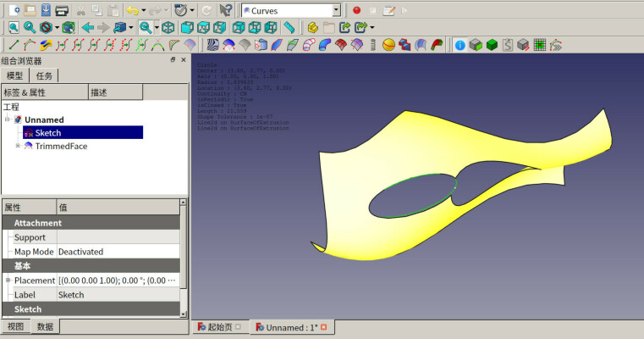Viewport: 644px width, 339px height.
Task: Click the zebra stripes analysis icon
Action: 213,45
